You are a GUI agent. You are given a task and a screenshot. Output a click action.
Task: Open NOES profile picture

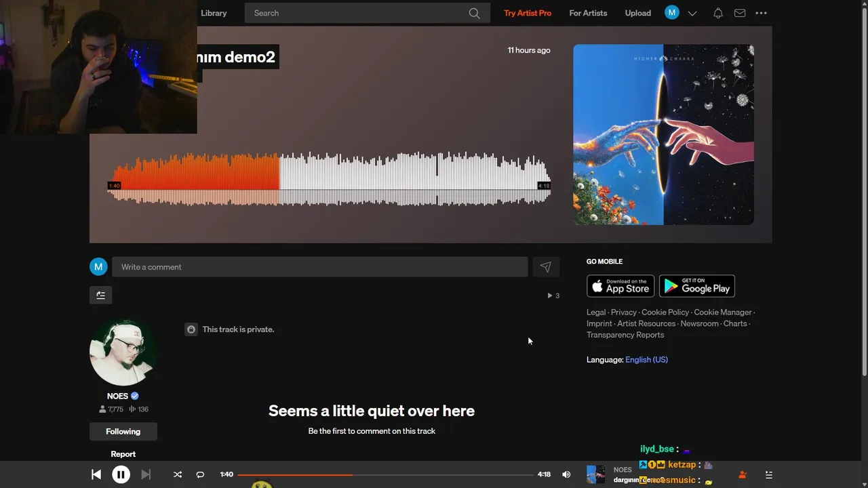click(x=123, y=352)
